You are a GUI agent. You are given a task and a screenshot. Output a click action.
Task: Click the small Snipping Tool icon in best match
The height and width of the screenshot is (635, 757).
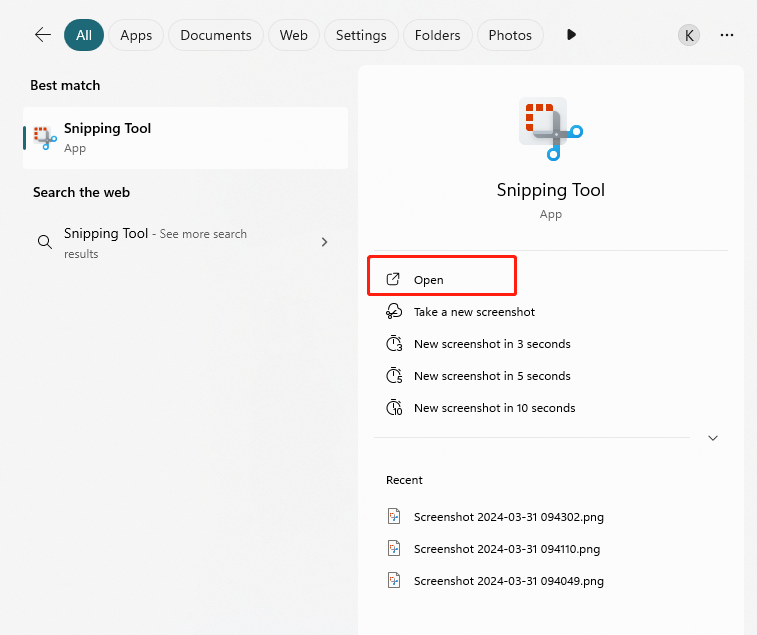pyautogui.click(x=44, y=138)
